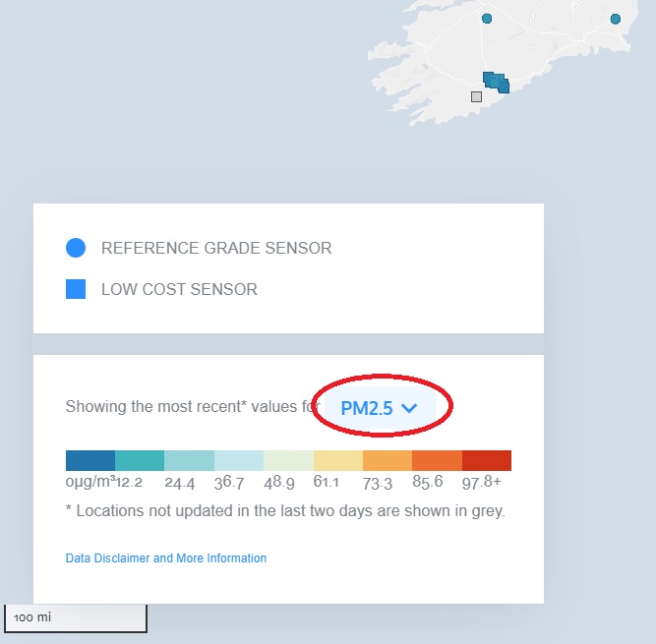
Task: Click the blue square Low Cost Sensor legend icon
Action: (x=76, y=289)
